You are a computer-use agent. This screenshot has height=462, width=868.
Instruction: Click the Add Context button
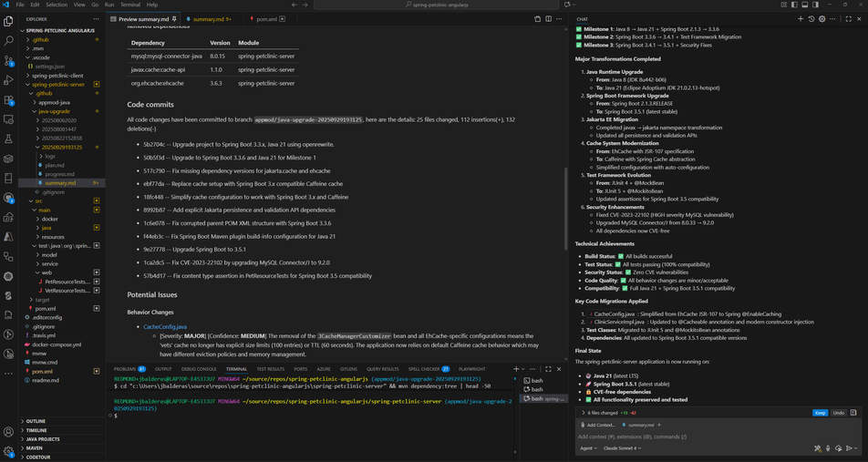[x=597, y=425]
